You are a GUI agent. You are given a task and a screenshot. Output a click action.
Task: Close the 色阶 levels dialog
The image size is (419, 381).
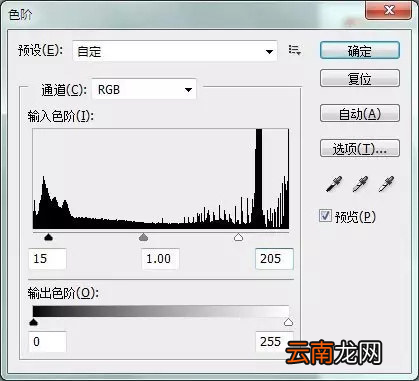tap(389, 10)
